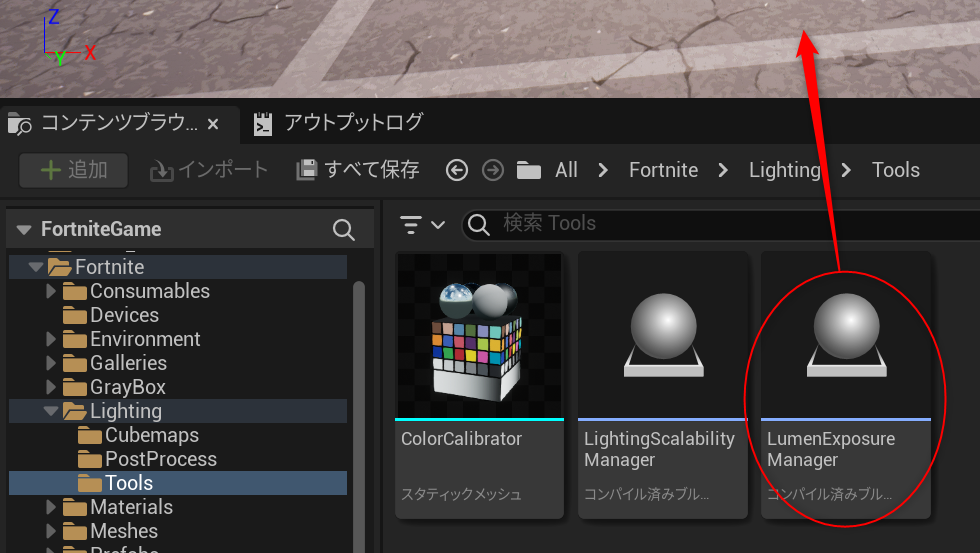Click the folder tree vertical scrollbar
Image resolution: width=980 pixels, height=553 pixels.
pos(359,417)
